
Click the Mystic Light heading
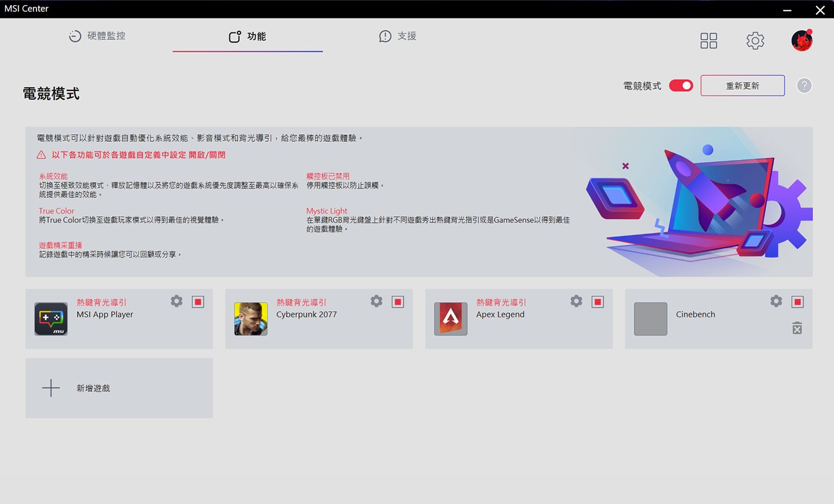tap(327, 211)
